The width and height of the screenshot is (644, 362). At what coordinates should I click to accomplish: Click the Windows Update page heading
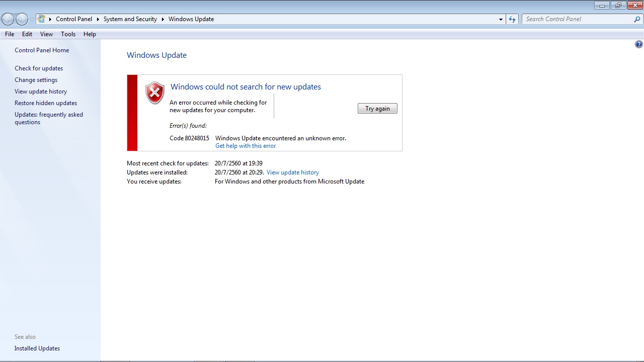pos(156,55)
